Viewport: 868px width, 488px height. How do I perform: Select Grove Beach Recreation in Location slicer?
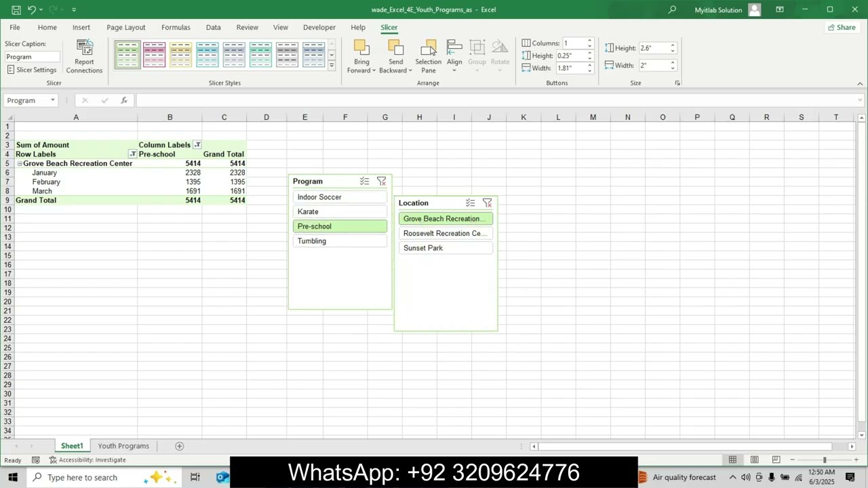(446, 219)
